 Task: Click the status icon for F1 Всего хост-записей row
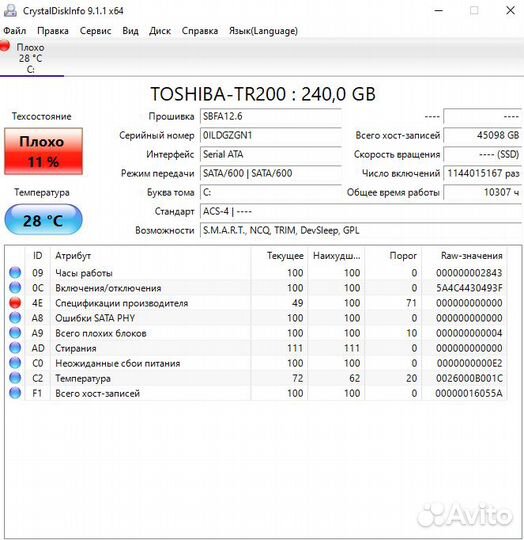coord(15,393)
